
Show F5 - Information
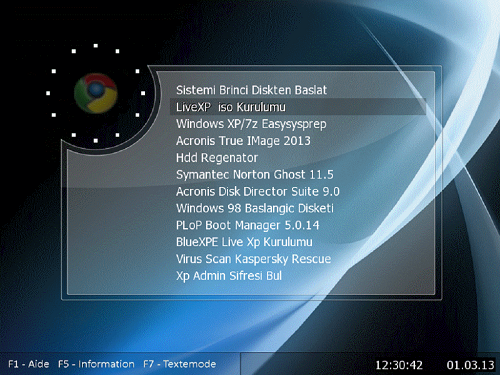[x=96, y=364]
